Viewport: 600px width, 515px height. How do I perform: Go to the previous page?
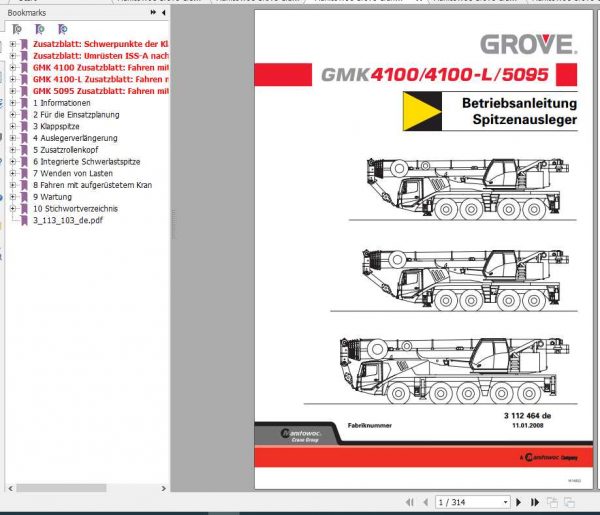(x=426, y=502)
